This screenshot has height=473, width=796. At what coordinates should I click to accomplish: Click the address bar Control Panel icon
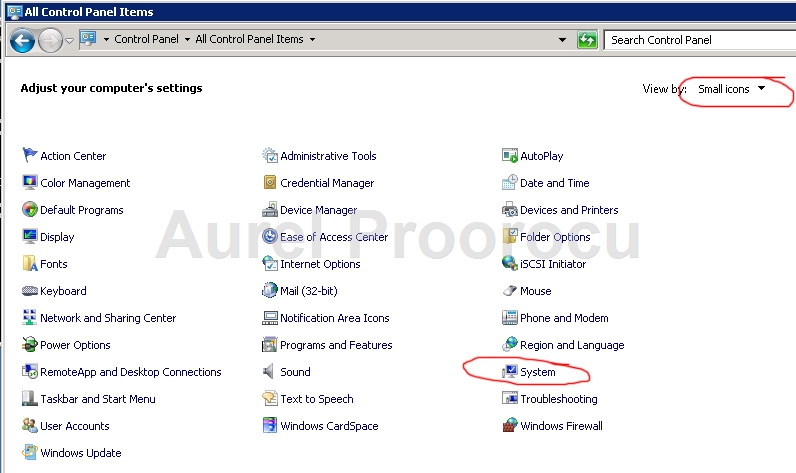(88, 39)
